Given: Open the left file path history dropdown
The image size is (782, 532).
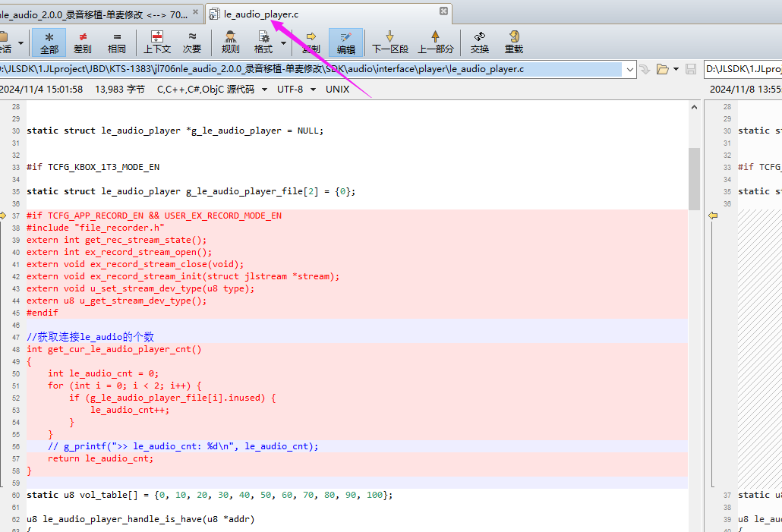Looking at the screenshot, I should click(x=630, y=69).
